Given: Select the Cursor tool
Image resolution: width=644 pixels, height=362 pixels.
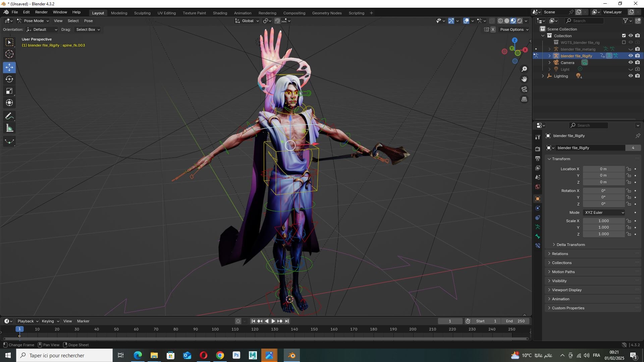Looking at the screenshot, I should point(9,54).
